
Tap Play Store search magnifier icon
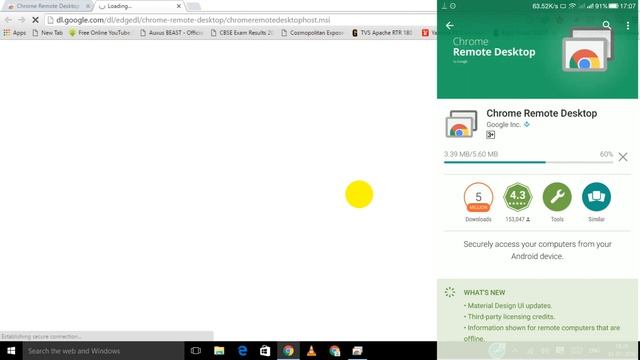click(607, 25)
